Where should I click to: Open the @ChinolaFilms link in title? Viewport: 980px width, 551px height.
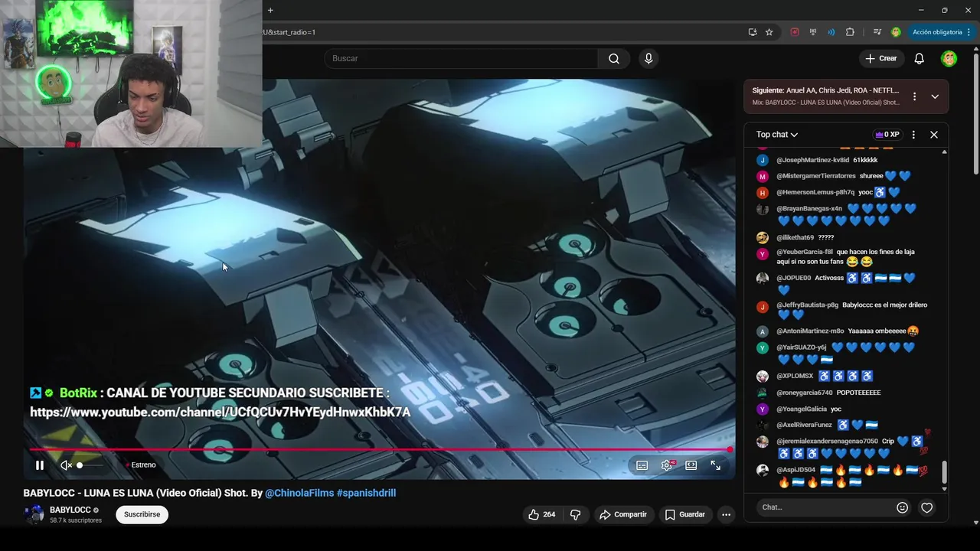coord(299,493)
